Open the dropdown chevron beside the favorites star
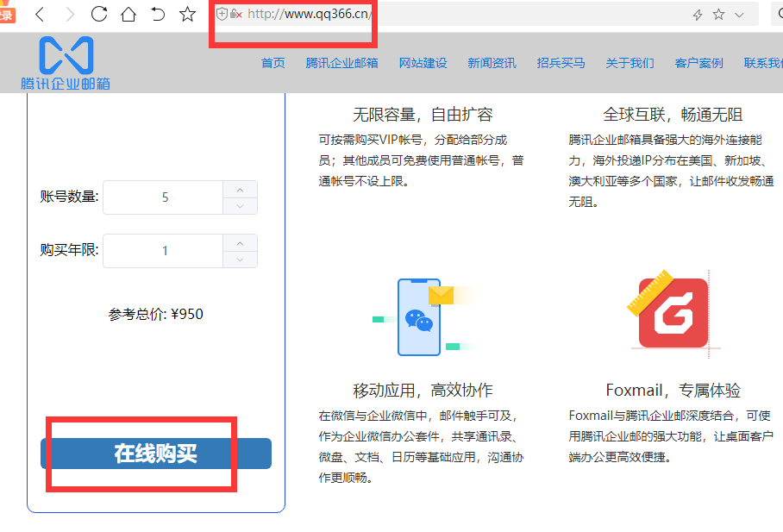 pyautogui.click(x=739, y=14)
